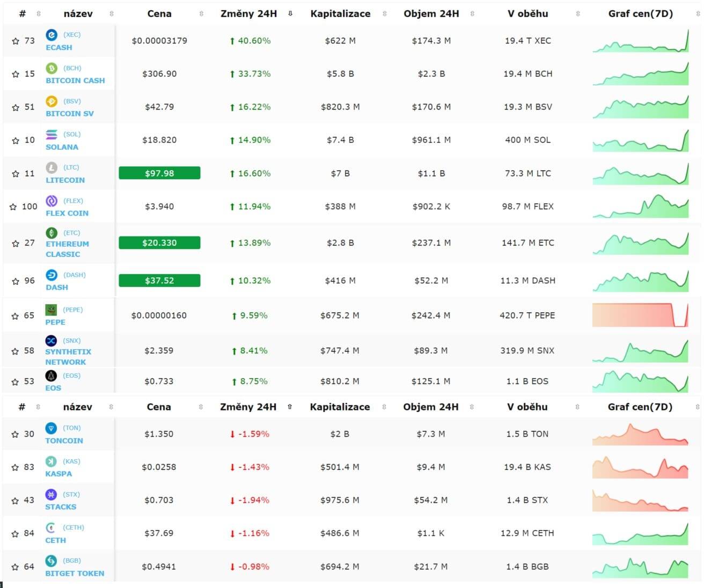Star Pepe at rank 65
Viewport: 704px width, 588px height.
point(15,316)
